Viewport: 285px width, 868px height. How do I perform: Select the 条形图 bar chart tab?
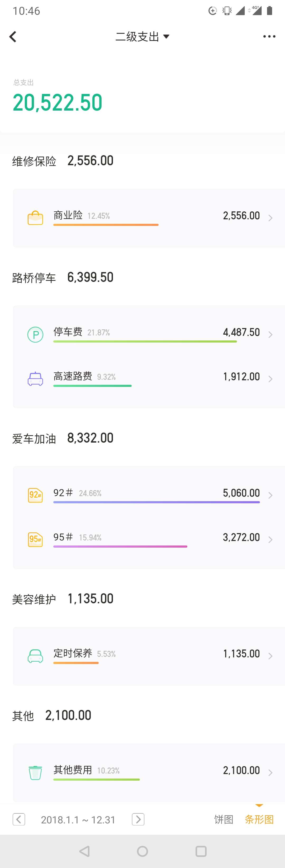tap(259, 819)
